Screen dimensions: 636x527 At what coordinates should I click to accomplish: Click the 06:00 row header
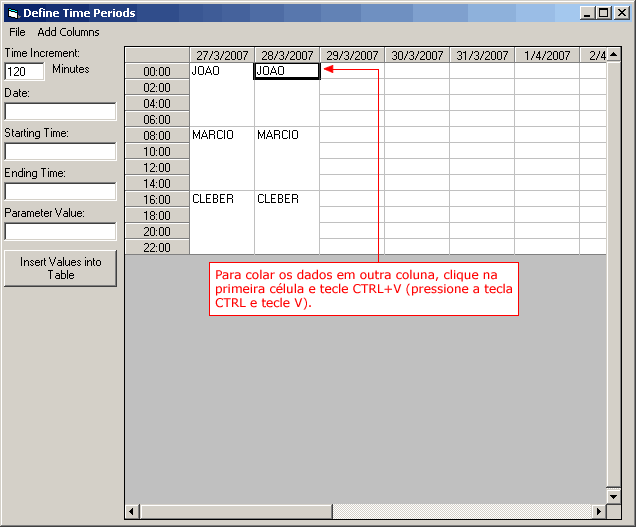point(157,119)
